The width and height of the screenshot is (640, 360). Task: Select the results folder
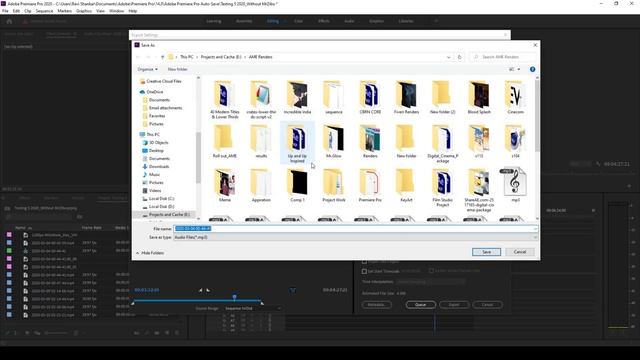(x=261, y=142)
